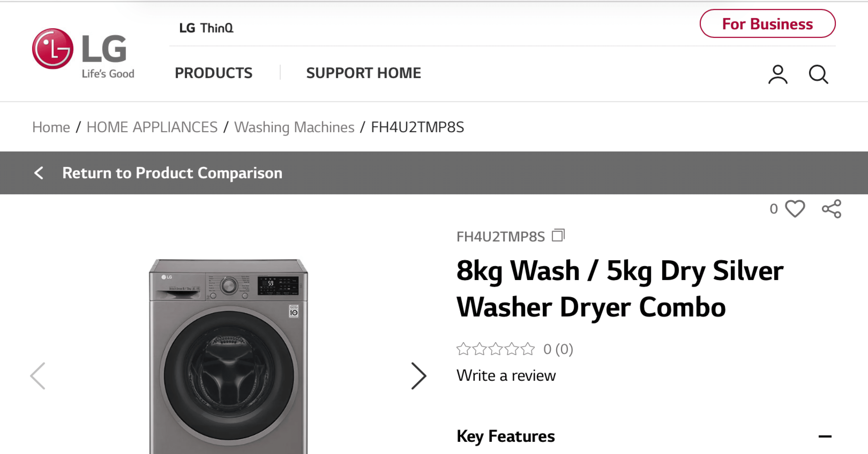Screen dimensions: 868x454
Task: Show next product image arrow
Action: (418, 376)
